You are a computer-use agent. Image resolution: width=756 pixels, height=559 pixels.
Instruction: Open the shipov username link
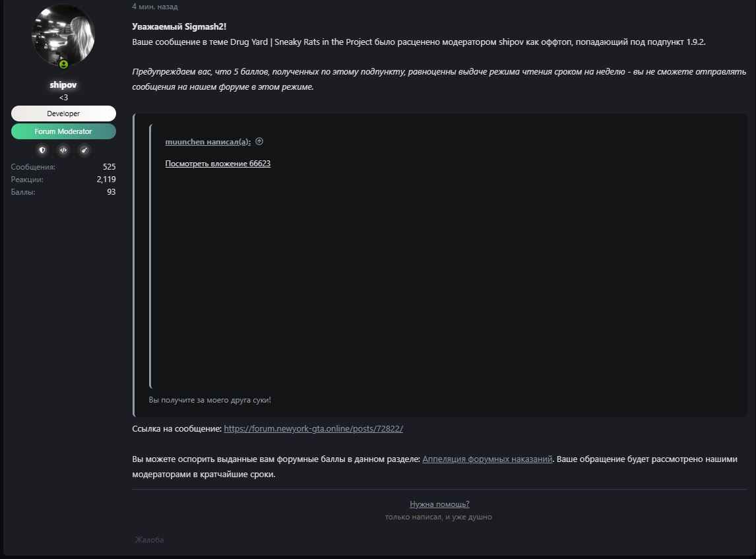[63, 85]
